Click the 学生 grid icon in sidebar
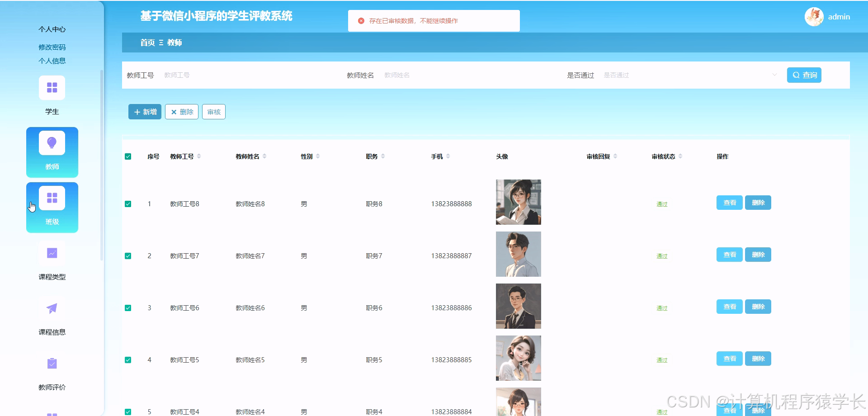The width and height of the screenshot is (868, 416). click(x=52, y=87)
